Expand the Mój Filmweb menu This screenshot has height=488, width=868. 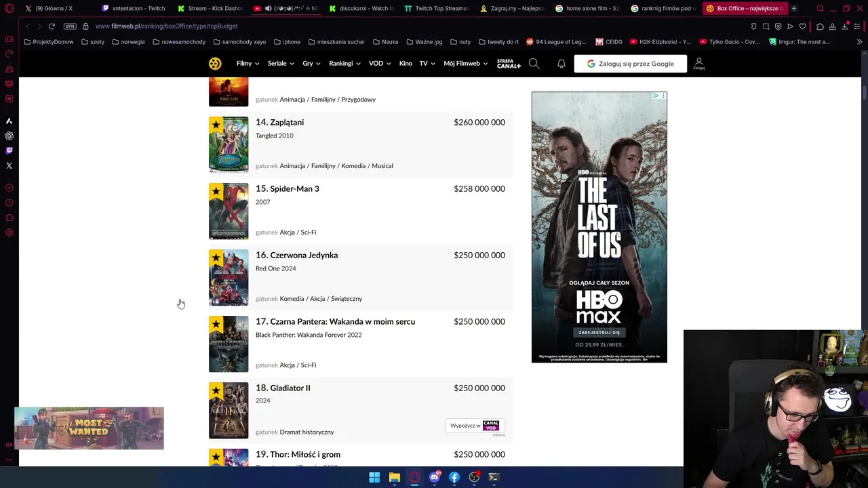tap(465, 64)
